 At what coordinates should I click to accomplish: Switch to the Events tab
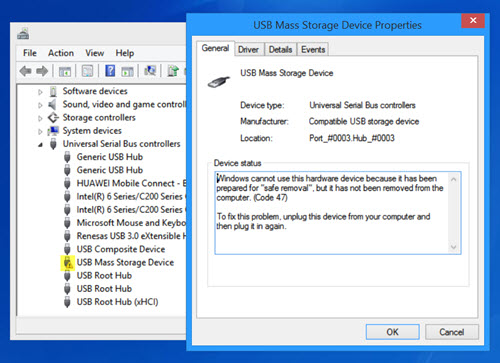point(313,50)
